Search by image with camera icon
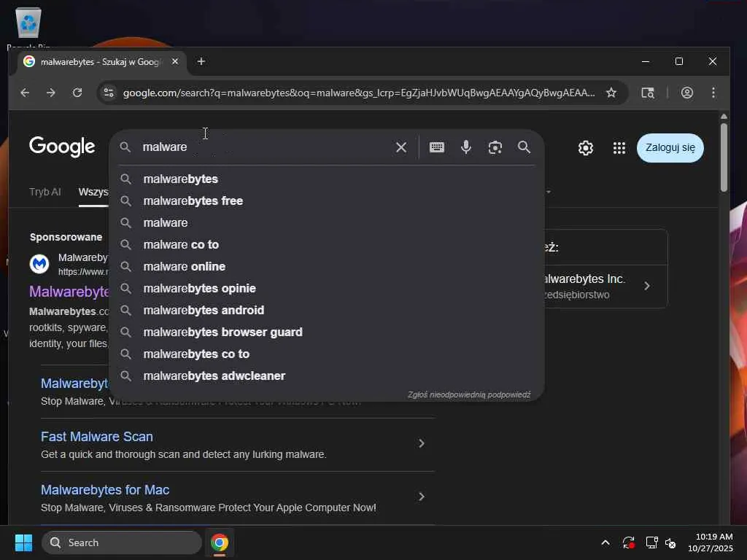 coord(495,147)
